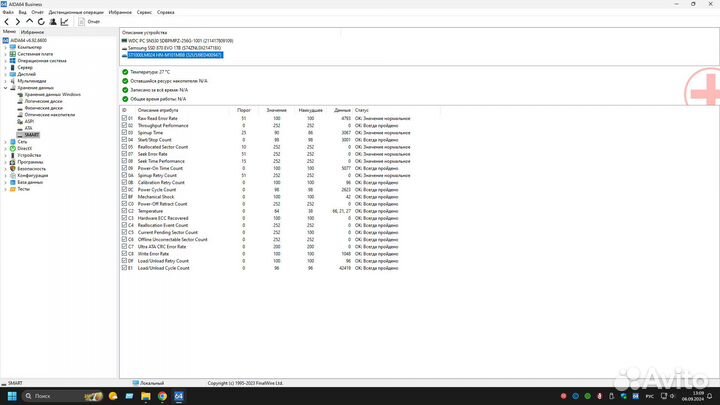
Task: Uncheck the Temperature attribute checkbox
Action: [125, 211]
